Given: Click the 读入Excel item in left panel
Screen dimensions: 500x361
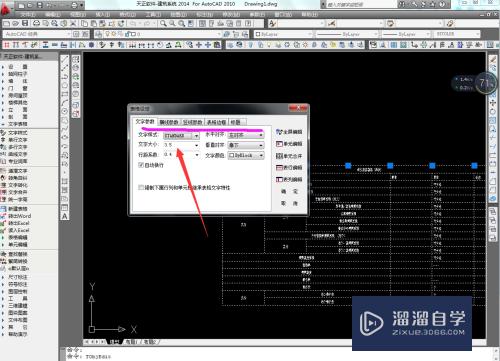Looking at the screenshot, I should [19, 230].
